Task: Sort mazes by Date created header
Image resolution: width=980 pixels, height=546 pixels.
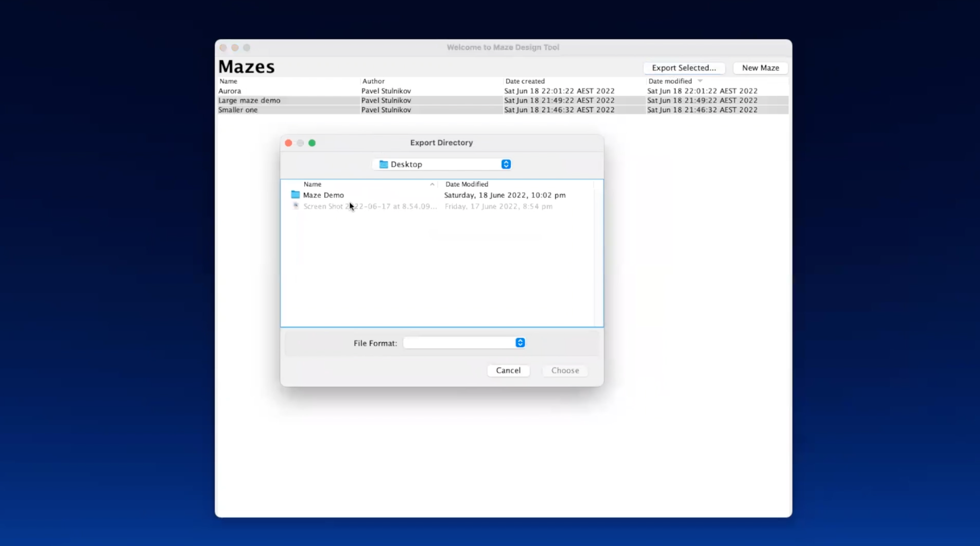Action: click(x=525, y=81)
